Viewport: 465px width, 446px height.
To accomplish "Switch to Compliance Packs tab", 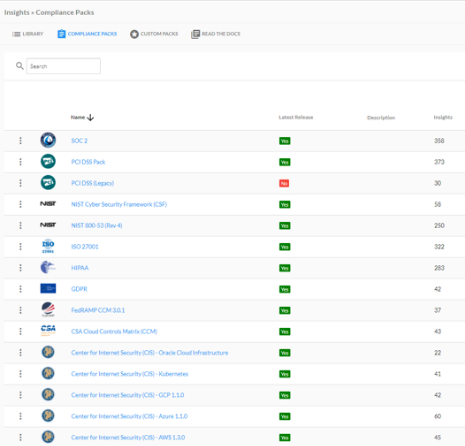I will coord(87,34).
